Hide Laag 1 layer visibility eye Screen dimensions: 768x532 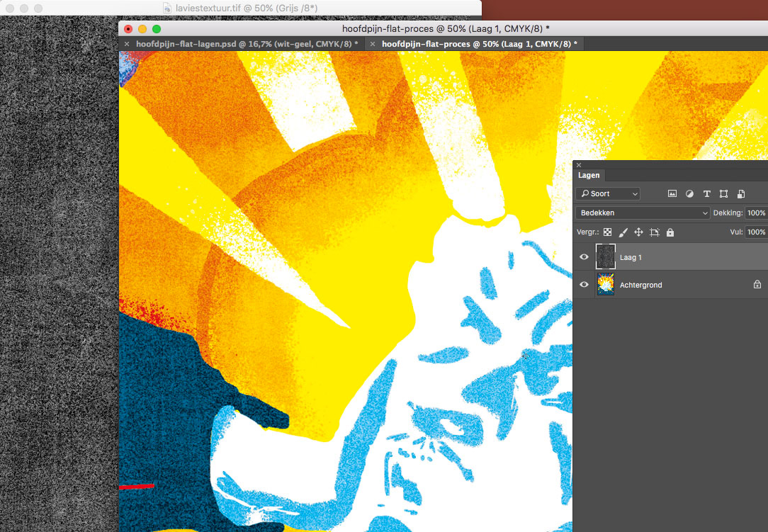click(x=584, y=256)
